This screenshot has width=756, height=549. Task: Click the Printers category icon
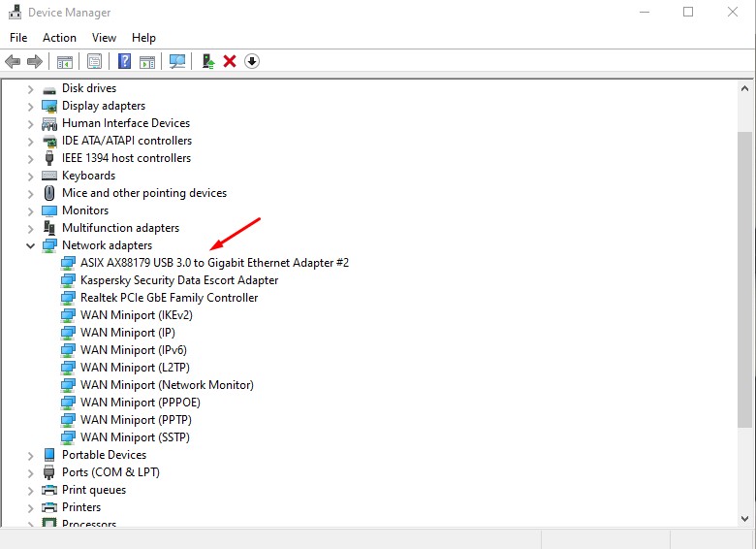49,507
